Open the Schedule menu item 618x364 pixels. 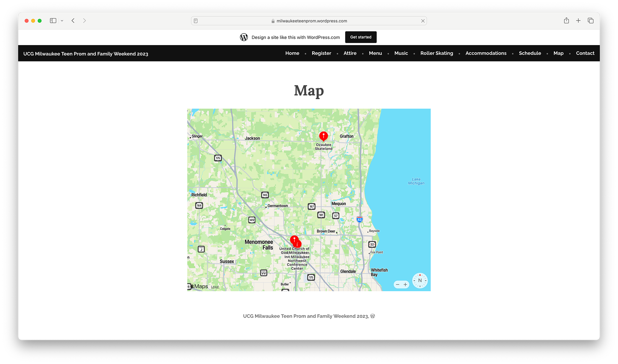click(530, 53)
